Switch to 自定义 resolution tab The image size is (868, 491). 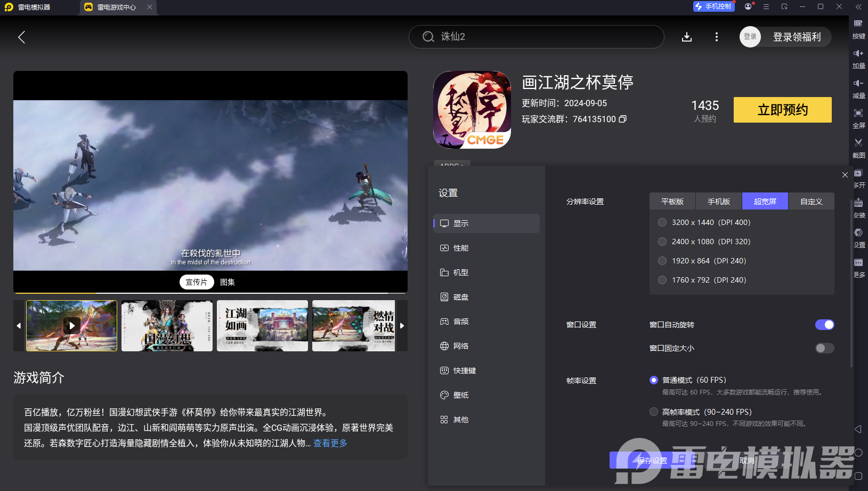812,201
